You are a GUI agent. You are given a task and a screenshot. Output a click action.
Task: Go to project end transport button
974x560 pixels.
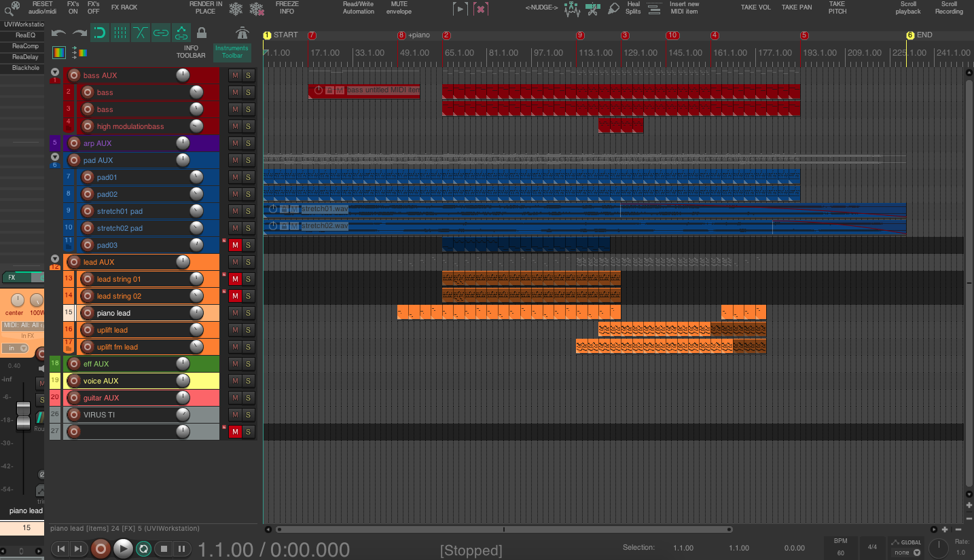click(x=78, y=548)
